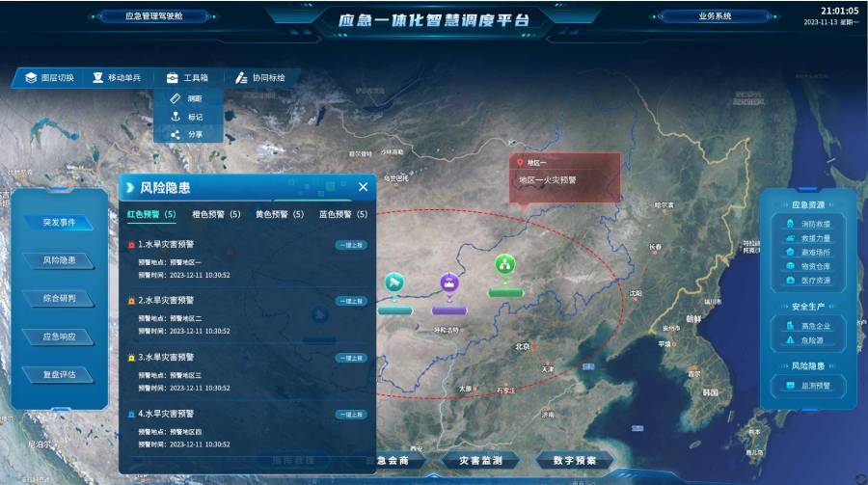Click 安全生产 section header
This screenshot has width=868, height=485.
808,307
